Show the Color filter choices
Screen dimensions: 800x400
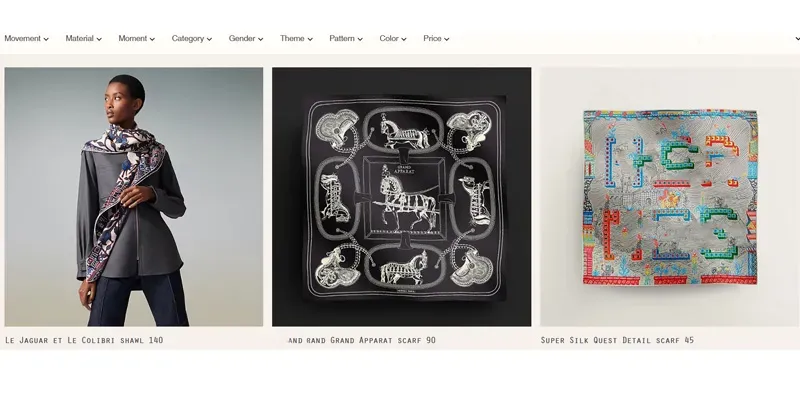[x=393, y=38]
